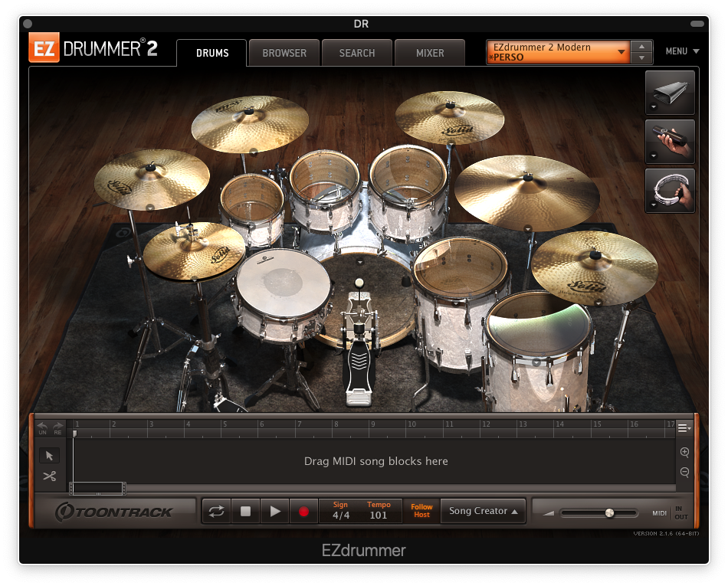Toggle the Follow Host button
The width and height of the screenshot is (728, 586).
pos(421,511)
